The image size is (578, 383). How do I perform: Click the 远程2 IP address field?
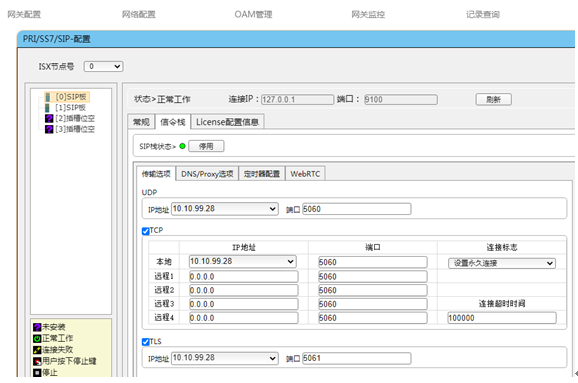tap(244, 290)
